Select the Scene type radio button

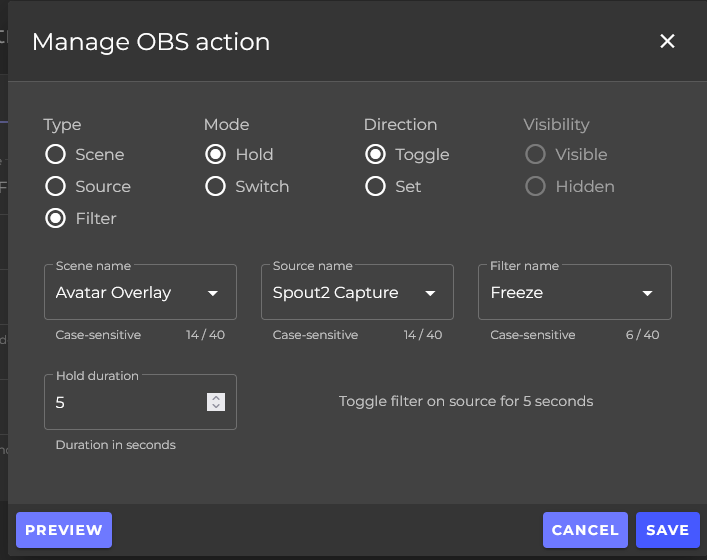coord(55,155)
